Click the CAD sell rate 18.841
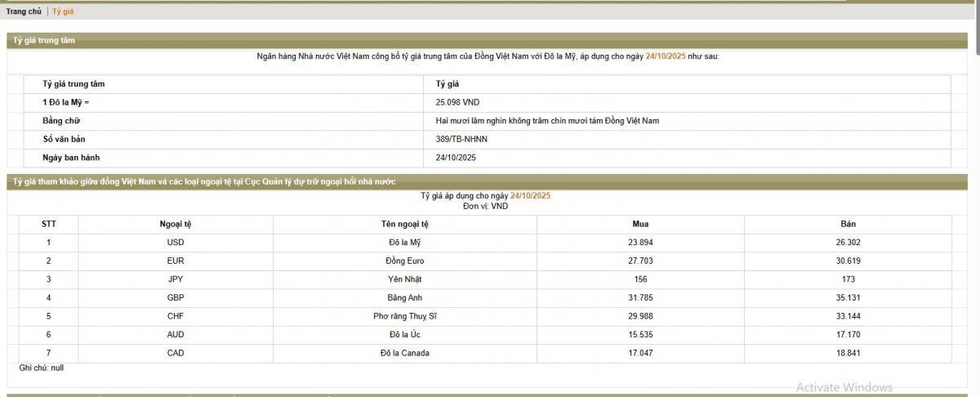The image size is (980, 397). [848, 353]
